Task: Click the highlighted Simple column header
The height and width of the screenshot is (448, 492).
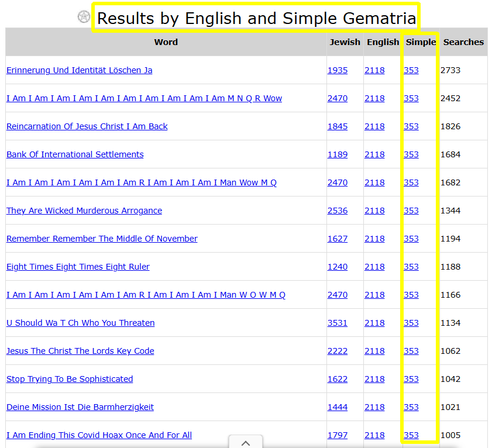Action: pyautogui.click(x=420, y=42)
